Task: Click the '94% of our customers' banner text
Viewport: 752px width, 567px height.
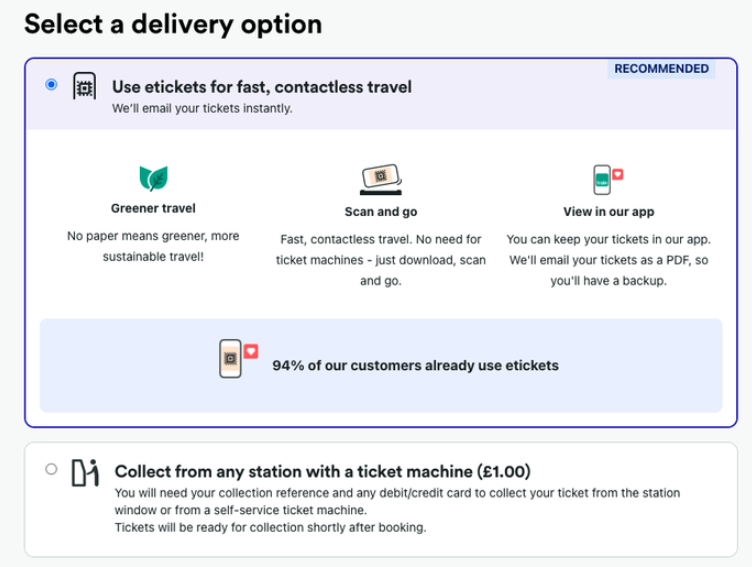Action: (415, 366)
